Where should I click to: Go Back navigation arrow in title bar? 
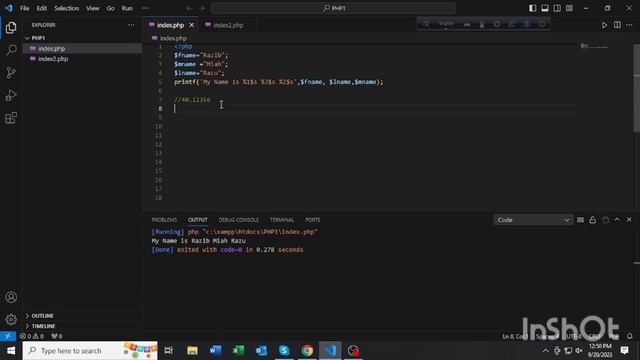[x=189, y=8]
